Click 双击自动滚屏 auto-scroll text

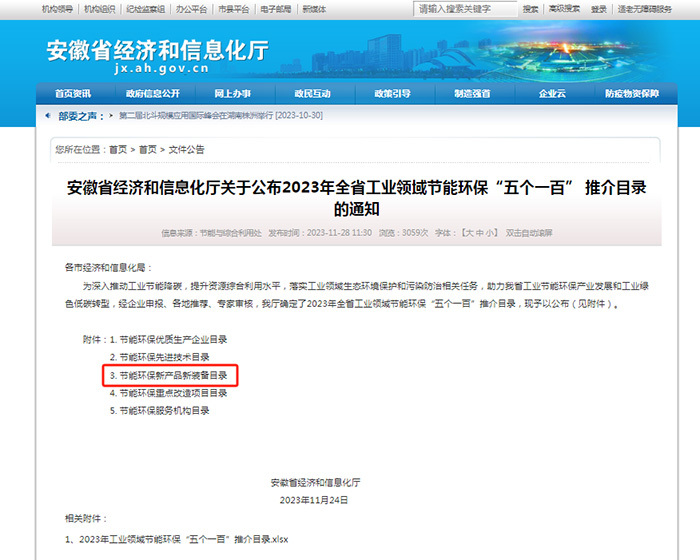(529, 233)
